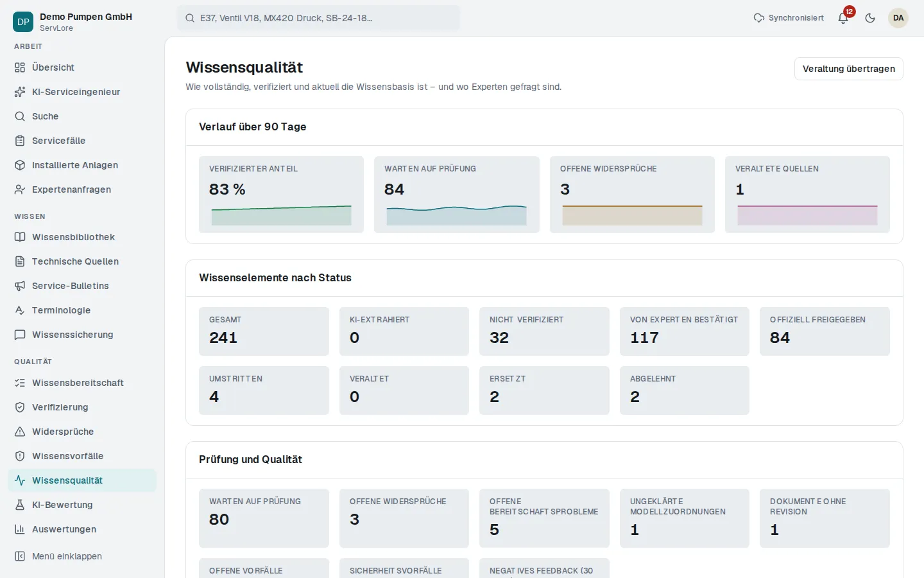Image resolution: width=924 pixels, height=578 pixels.
Task: Click the Umstritten 4 tile
Action: tap(264, 390)
